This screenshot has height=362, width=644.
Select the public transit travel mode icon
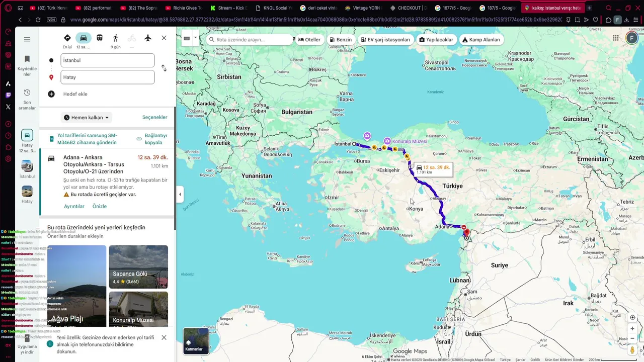tap(100, 38)
